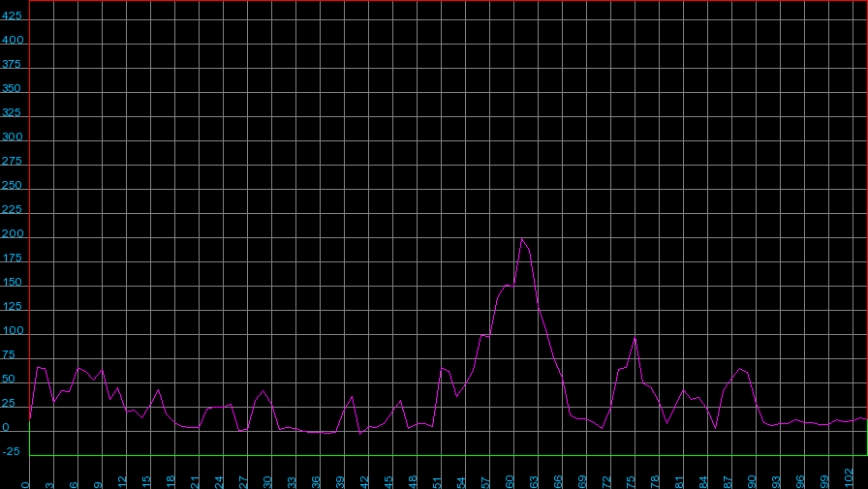Click the 45 horizontal axis label
Screen dimensions: 868x489
click(x=388, y=482)
